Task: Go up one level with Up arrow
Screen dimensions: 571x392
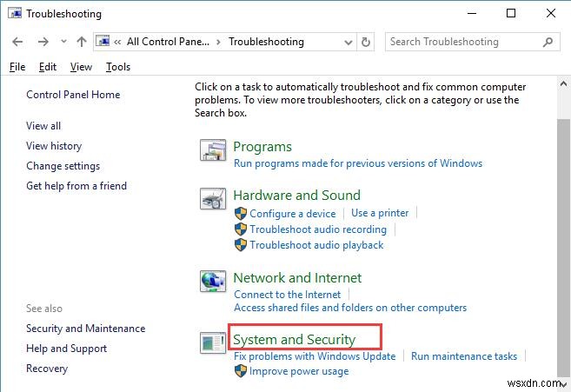Action: [x=82, y=42]
